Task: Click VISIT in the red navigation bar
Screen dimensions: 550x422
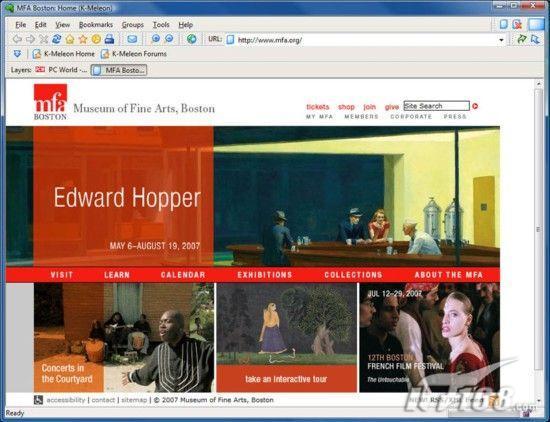Action: point(62,275)
